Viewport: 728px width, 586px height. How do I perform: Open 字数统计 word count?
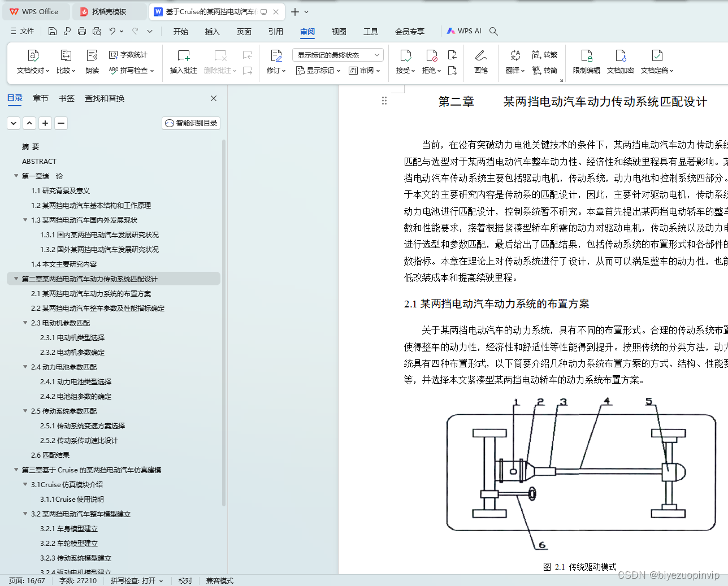(x=128, y=55)
